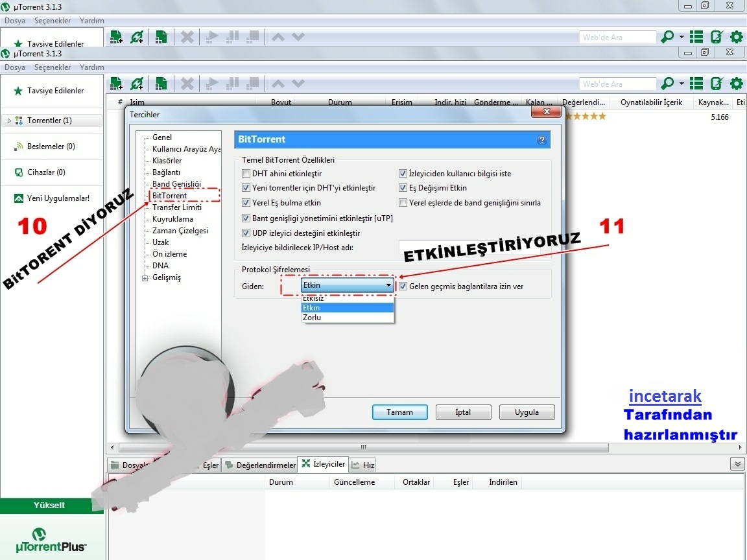Screen dimensions: 747x560
Task: Open the Seçenekler menu in front window
Action: coord(53,67)
